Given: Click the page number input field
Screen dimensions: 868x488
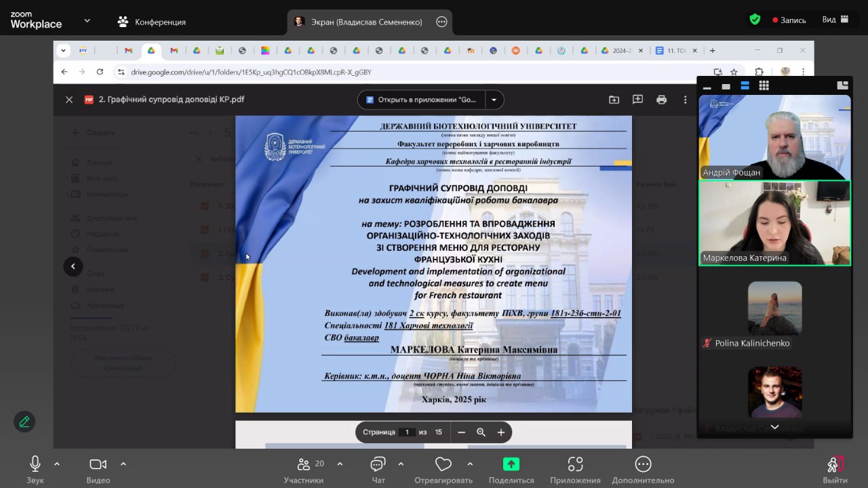Looking at the screenshot, I should coord(407,432).
